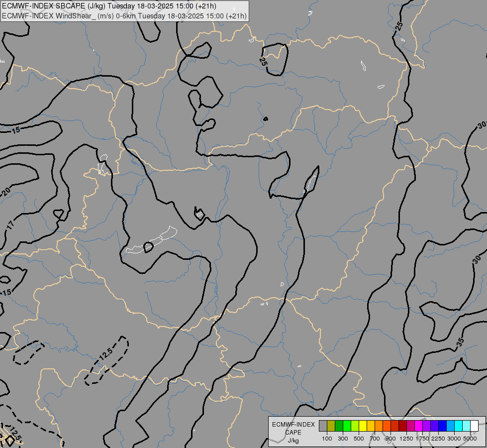Click the '900' legend value label
487x448 pixels.
390,439
